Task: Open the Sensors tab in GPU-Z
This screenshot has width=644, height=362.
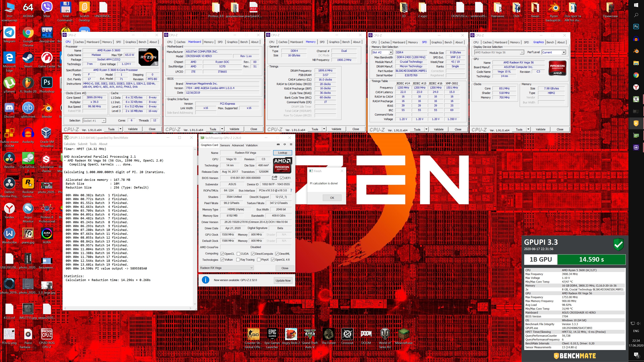Action: click(x=225, y=145)
